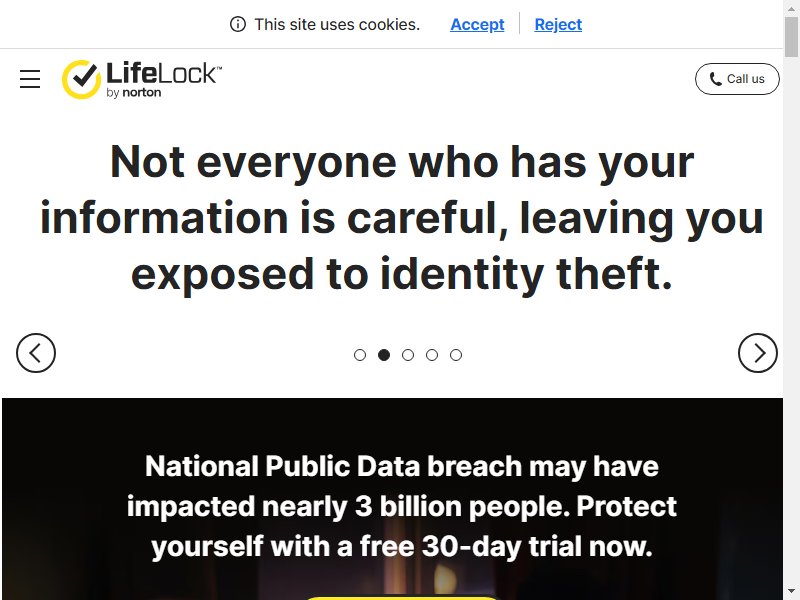Viewport: 800px width, 600px height.
Task: Click the cookie notice info icon
Action: pos(238,24)
